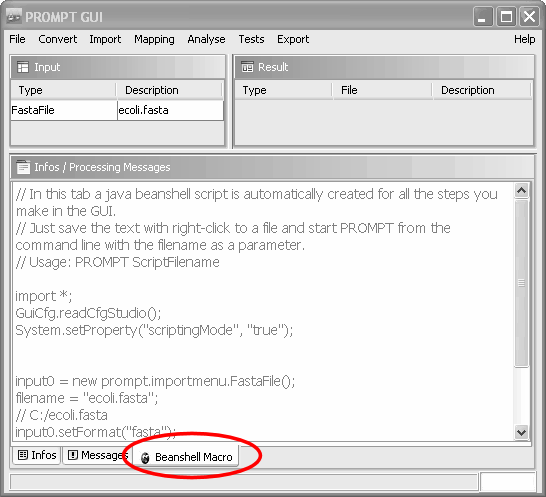Viewport: 546px width, 497px height.
Task: Open the Analyse menu
Action: pyautogui.click(x=206, y=39)
